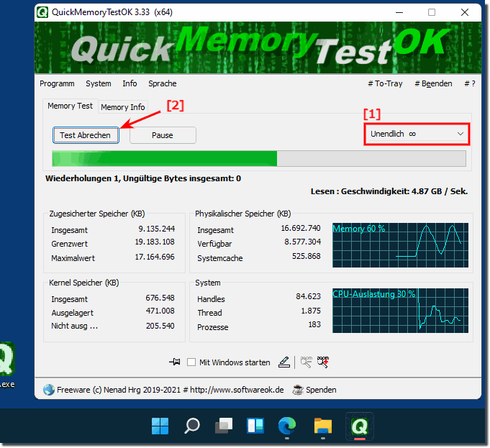Click the QuickMemoryTestOK banner image
Image resolution: width=490 pixels, height=448 pixels.
258,47
